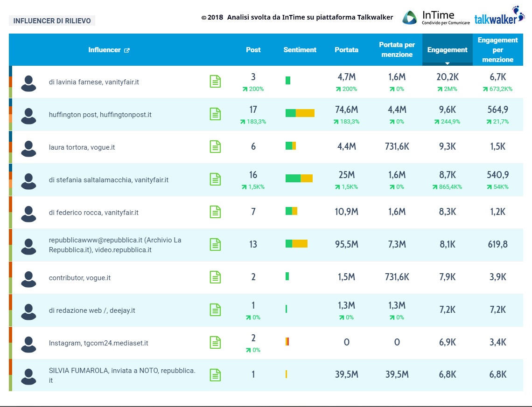Click avatar of SILVIA FUMAROLA

[28, 377]
